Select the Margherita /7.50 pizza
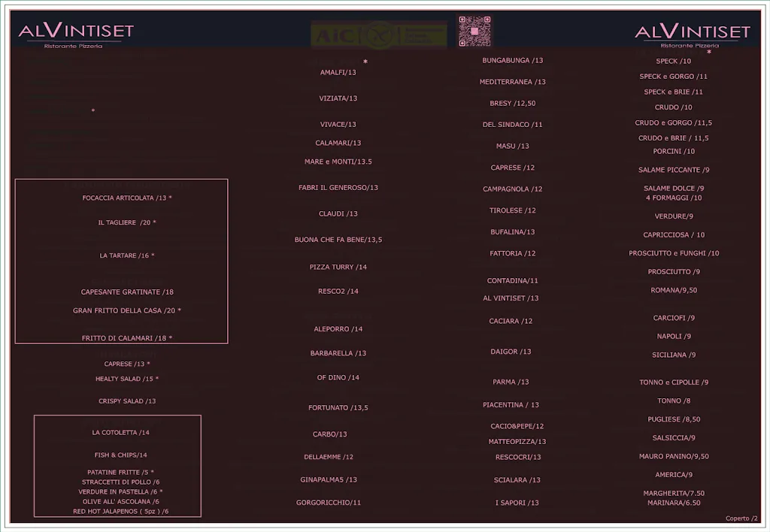The image size is (770, 532). pyautogui.click(x=674, y=493)
